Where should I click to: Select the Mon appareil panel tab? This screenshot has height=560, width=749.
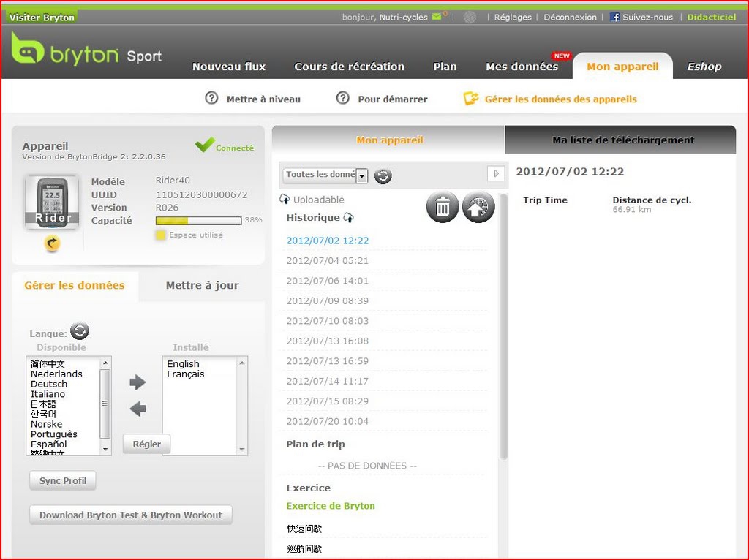pyautogui.click(x=389, y=140)
